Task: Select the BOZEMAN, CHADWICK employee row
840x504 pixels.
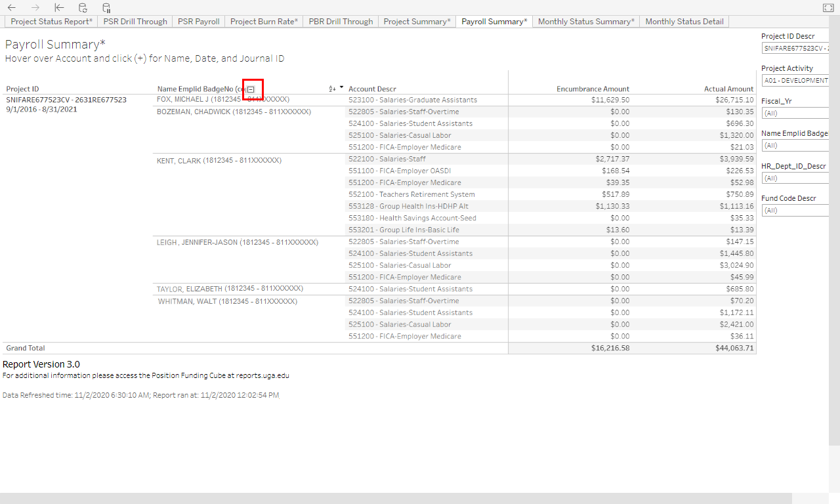Action: pos(234,112)
